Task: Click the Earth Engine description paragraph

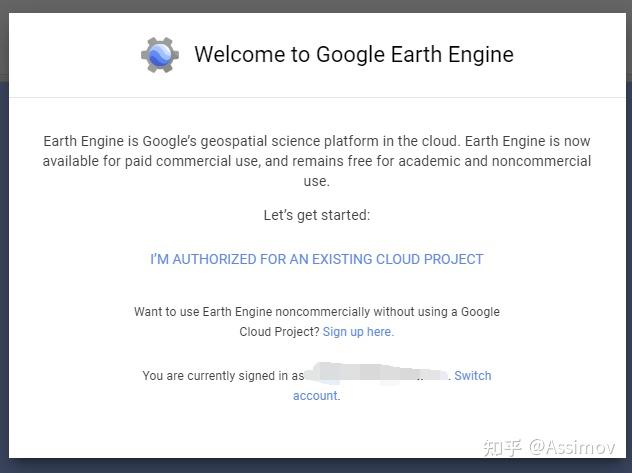Action: tap(316, 161)
